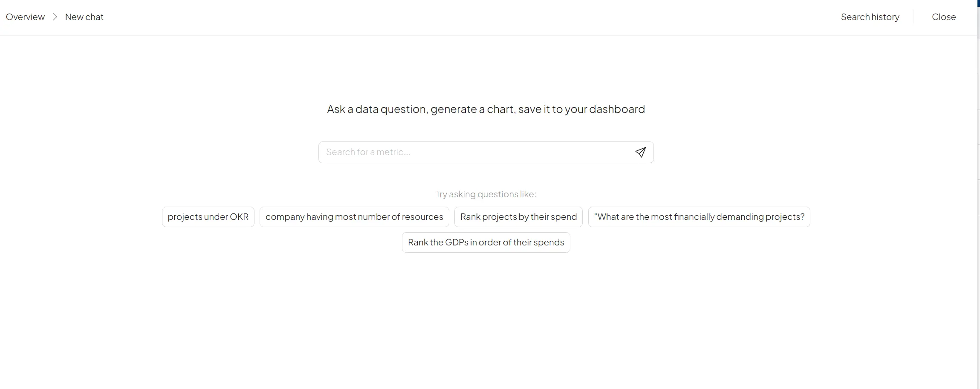Close the chat panel
The image size is (980, 389).
(944, 17)
